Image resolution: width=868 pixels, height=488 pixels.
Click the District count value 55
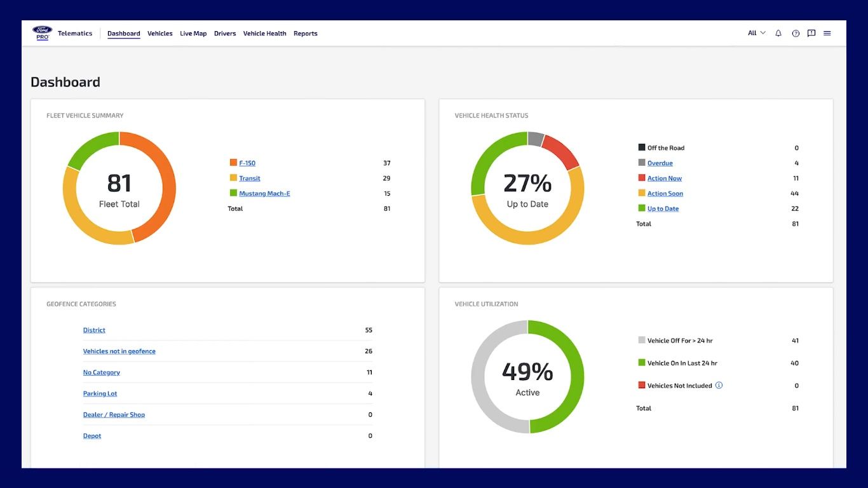[x=369, y=330]
